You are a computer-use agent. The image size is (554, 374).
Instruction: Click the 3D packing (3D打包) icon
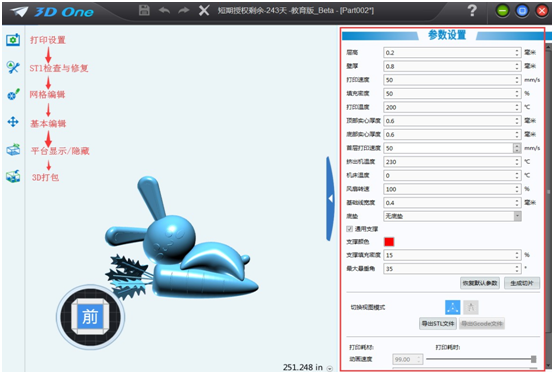(x=13, y=176)
